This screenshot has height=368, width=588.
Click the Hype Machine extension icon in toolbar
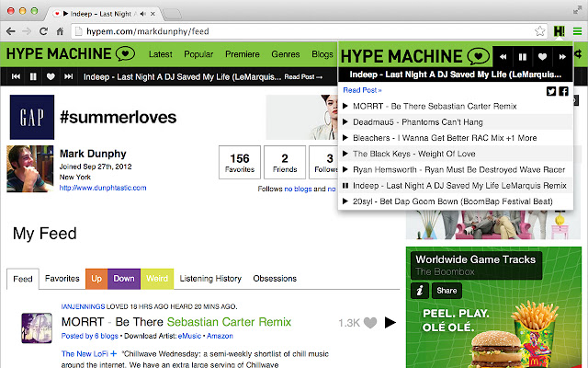[x=559, y=31]
